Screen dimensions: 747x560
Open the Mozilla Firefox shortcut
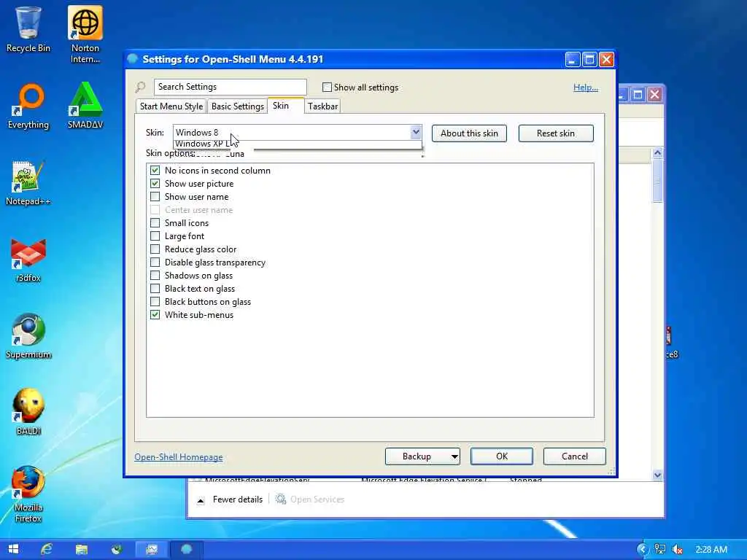(28, 494)
